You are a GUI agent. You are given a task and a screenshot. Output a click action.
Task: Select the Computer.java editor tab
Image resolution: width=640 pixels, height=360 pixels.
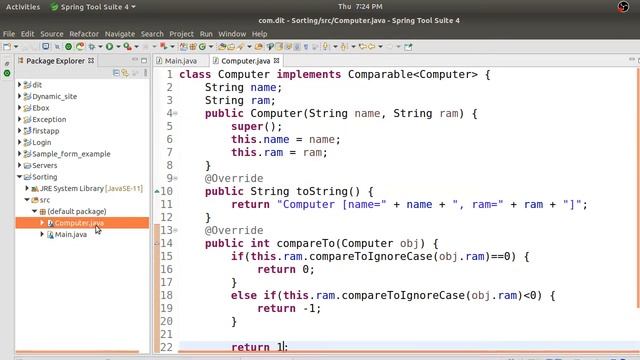245,61
